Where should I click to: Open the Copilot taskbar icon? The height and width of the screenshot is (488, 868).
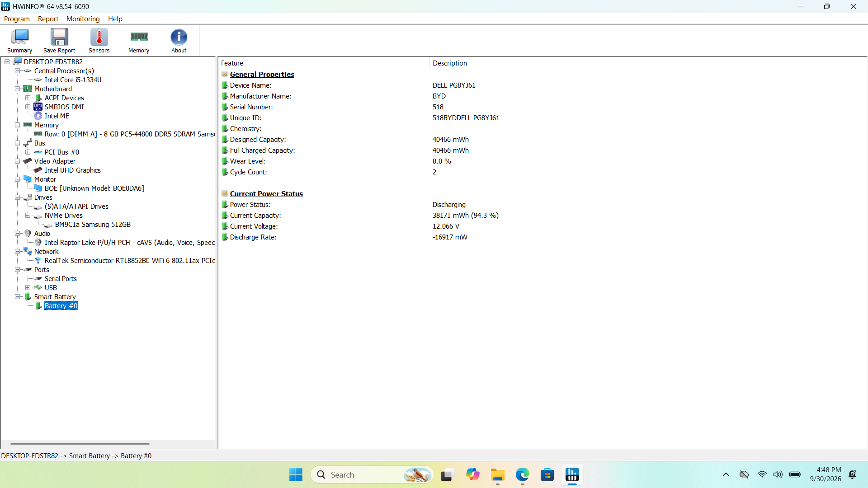[472, 475]
